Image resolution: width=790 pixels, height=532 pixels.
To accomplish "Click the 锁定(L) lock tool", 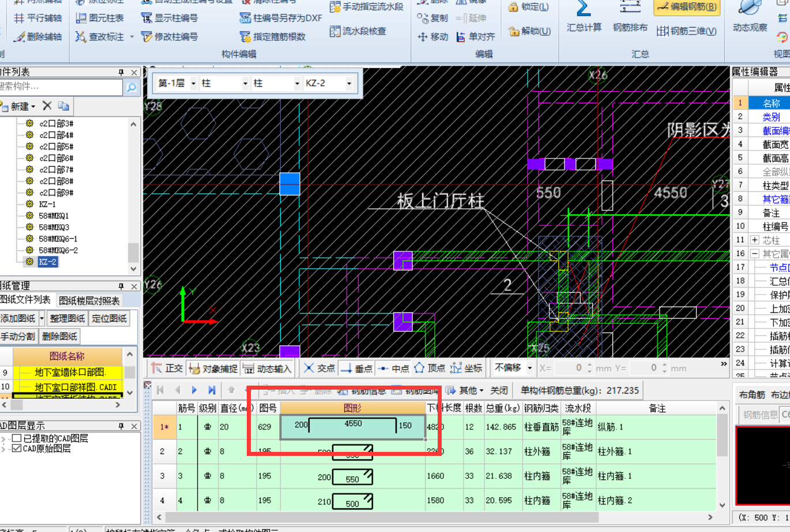I will (x=528, y=7).
